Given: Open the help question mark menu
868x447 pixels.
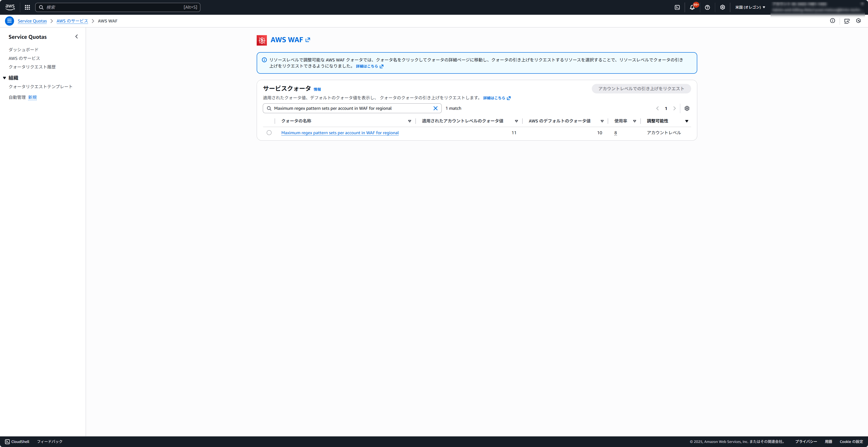Looking at the screenshot, I should coord(707,7).
